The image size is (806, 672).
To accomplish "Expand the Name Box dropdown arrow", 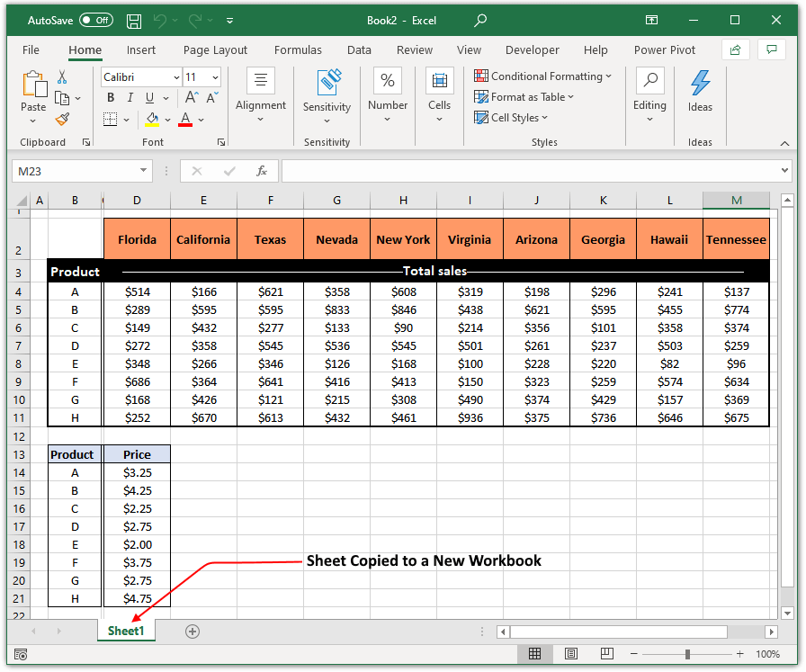I will click(144, 171).
